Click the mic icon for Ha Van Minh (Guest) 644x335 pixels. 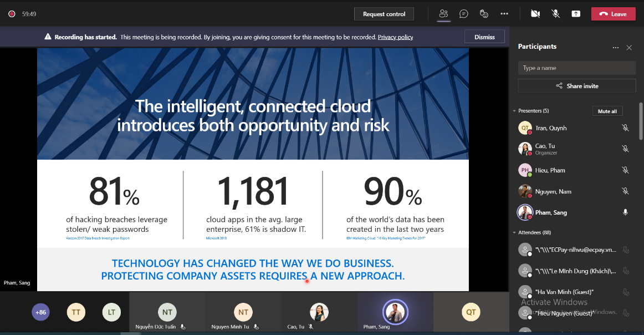click(626, 292)
